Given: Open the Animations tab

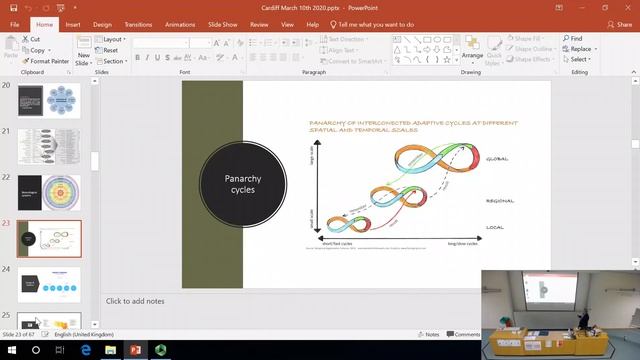Looking at the screenshot, I should click(180, 24).
